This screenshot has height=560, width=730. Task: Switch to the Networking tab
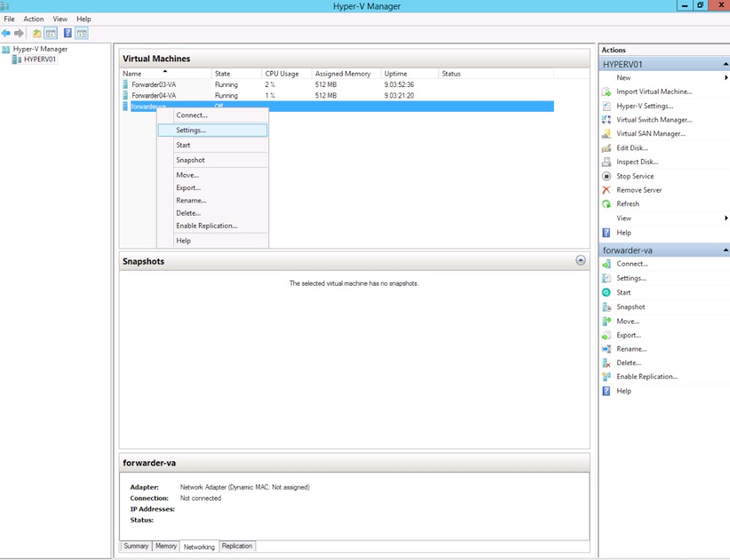point(199,547)
